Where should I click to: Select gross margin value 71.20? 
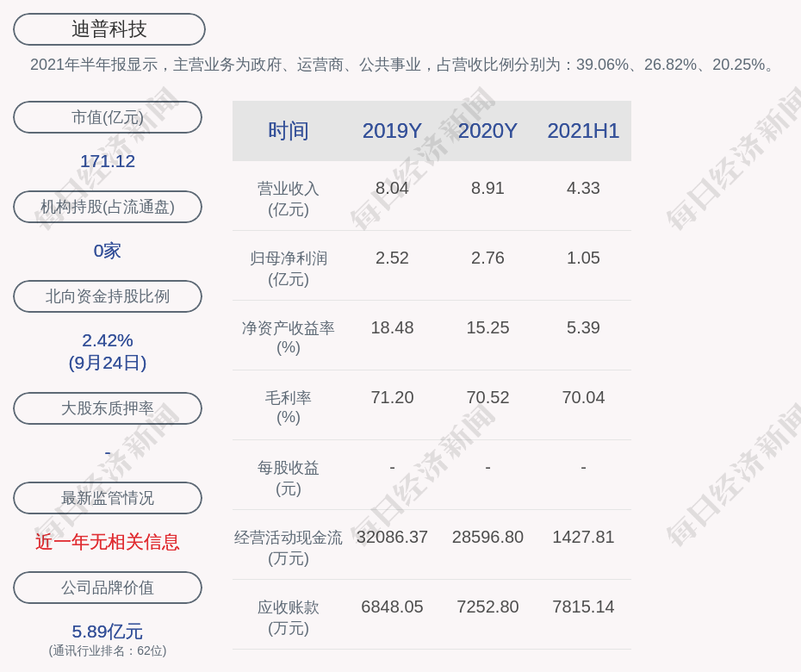[392, 397]
